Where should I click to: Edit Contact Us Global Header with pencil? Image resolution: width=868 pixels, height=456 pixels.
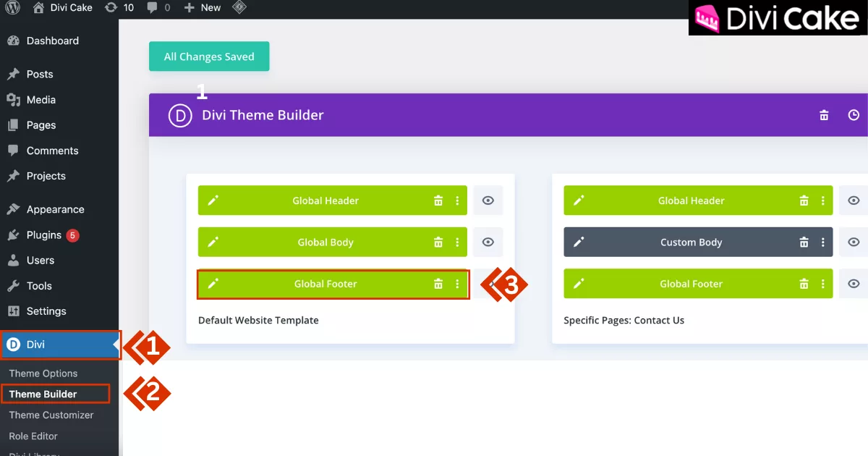tap(579, 200)
